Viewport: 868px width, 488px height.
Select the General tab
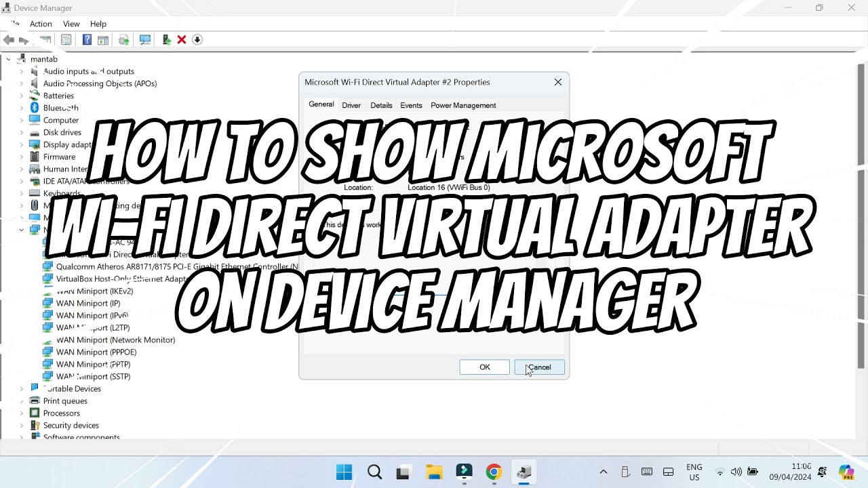pos(321,104)
